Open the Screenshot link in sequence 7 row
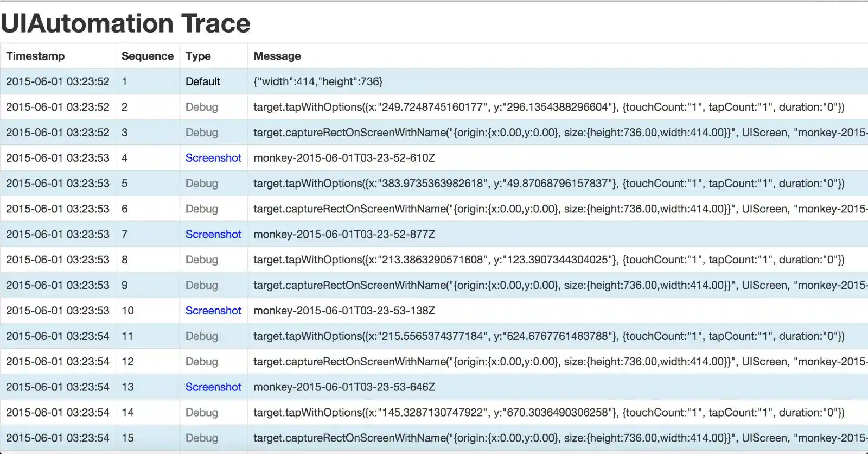The image size is (868, 454). [x=213, y=234]
